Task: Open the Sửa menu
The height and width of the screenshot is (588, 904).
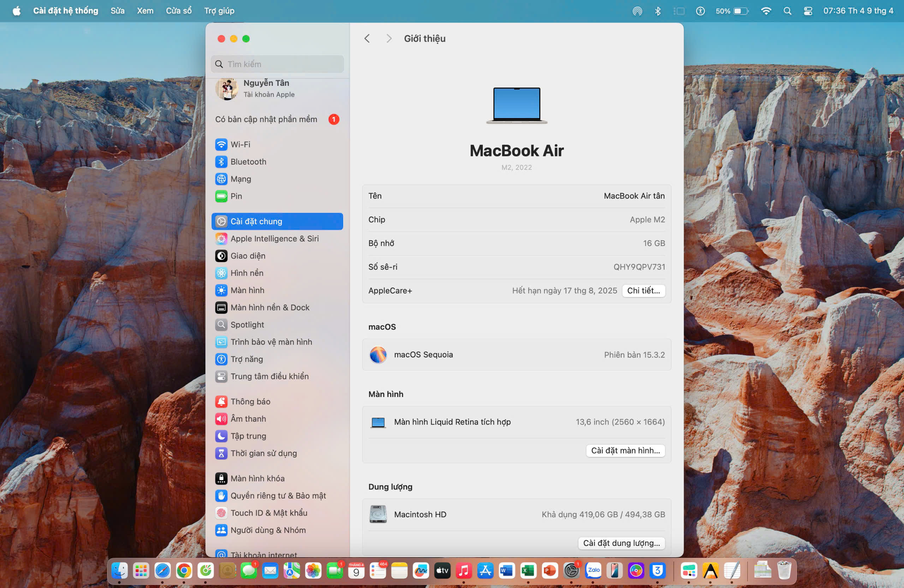Action: (117, 11)
